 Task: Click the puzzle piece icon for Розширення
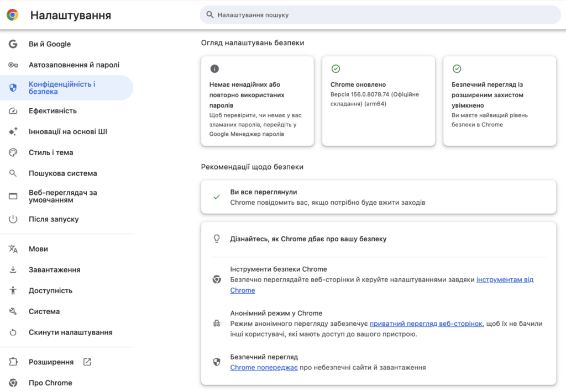[x=13, y=362]
